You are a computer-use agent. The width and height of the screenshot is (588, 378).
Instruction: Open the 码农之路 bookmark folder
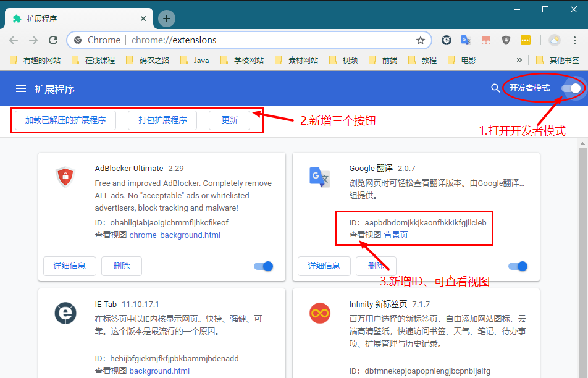(148, 61)
